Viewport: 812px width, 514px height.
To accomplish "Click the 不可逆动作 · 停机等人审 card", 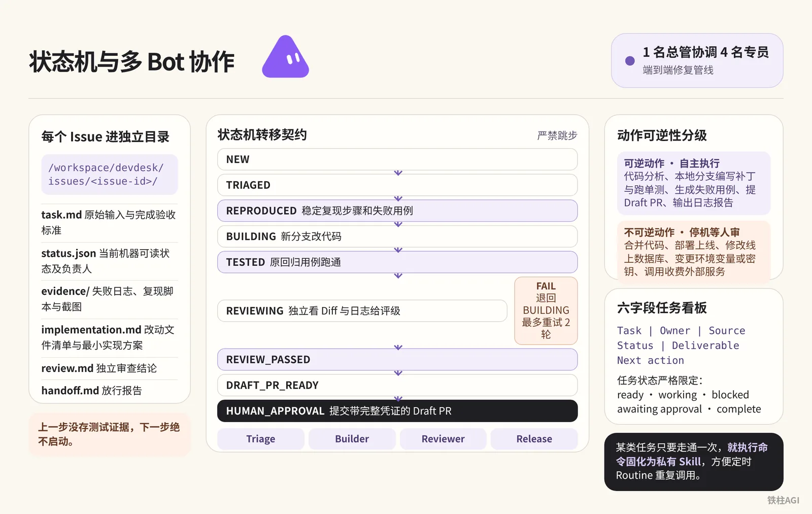I will (694, 252).
